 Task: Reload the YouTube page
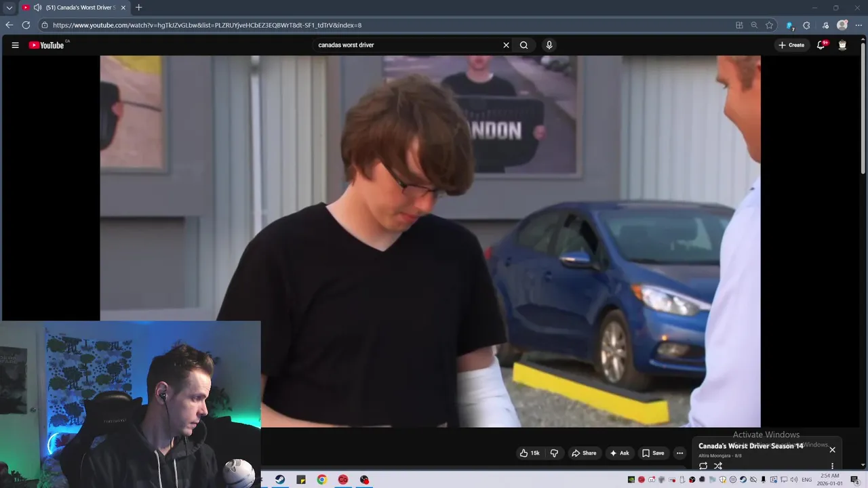pyautogui.click(x=26, y=25)
